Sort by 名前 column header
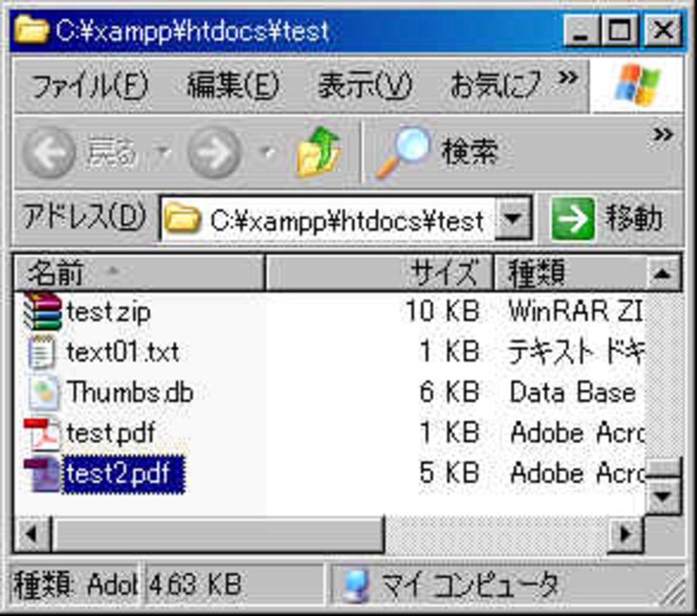697x616 pixels. 139,273
